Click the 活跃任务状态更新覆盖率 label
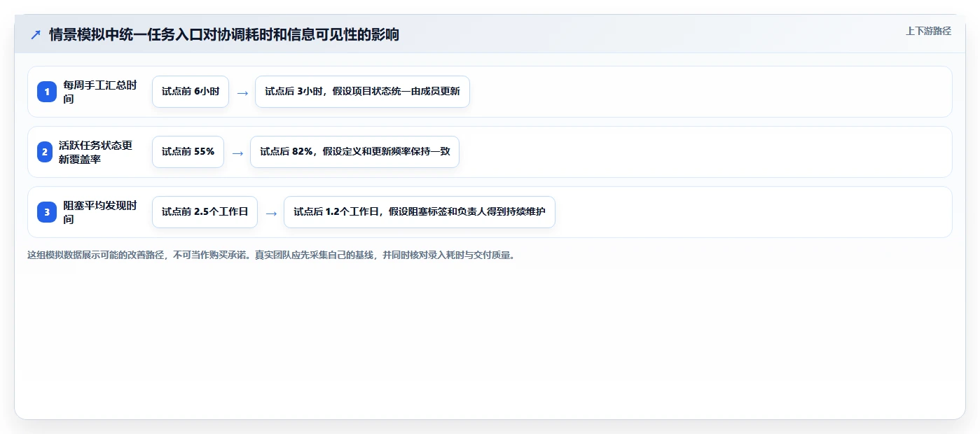 (95, 152)
